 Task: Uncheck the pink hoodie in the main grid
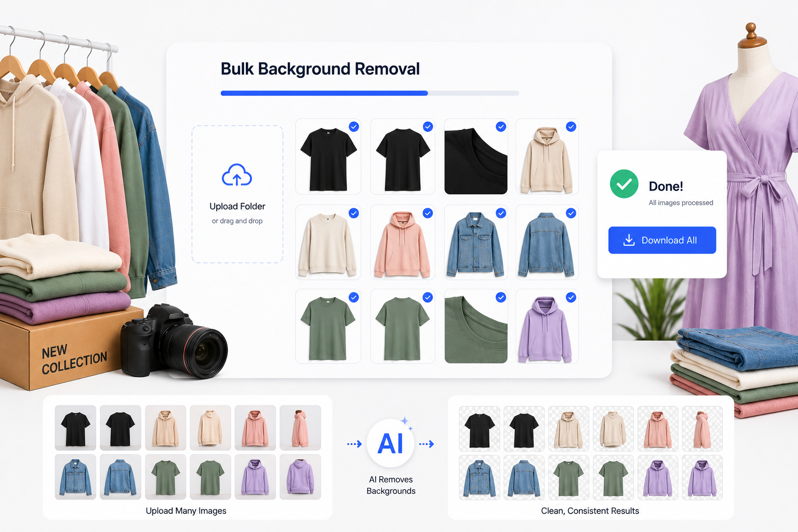pos(428,213)
